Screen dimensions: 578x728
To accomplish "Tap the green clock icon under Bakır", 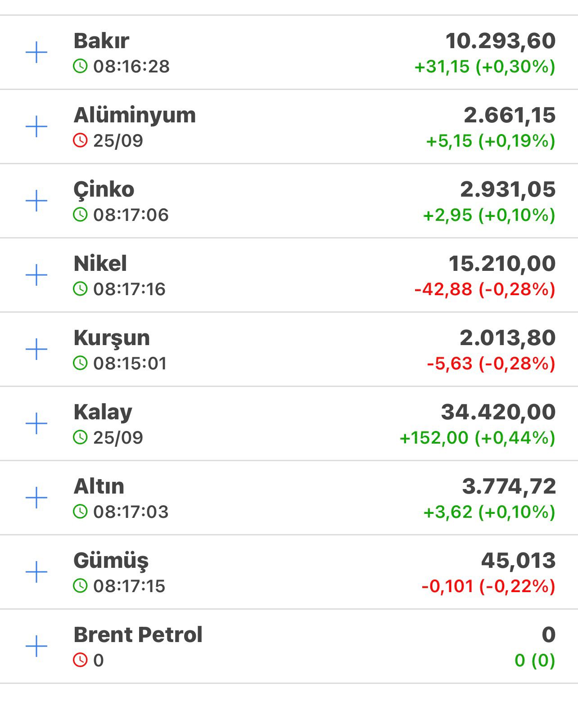I will tap(80, 66).
